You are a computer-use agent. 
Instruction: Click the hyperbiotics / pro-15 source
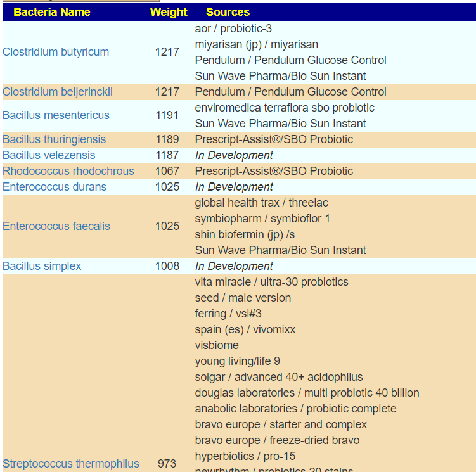(x=245, y=456)
